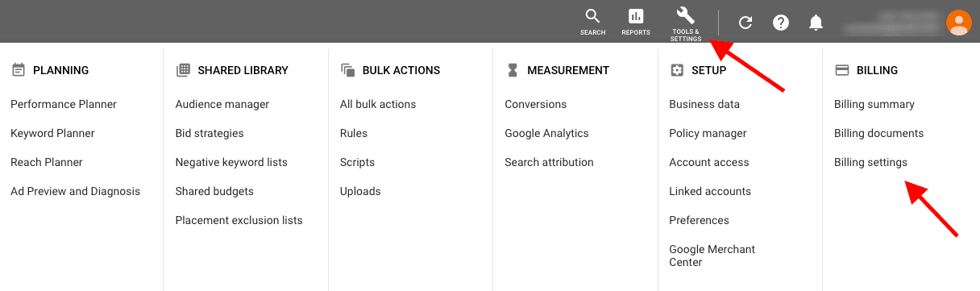Open Account access under Setup

click(x=709, y=162)
